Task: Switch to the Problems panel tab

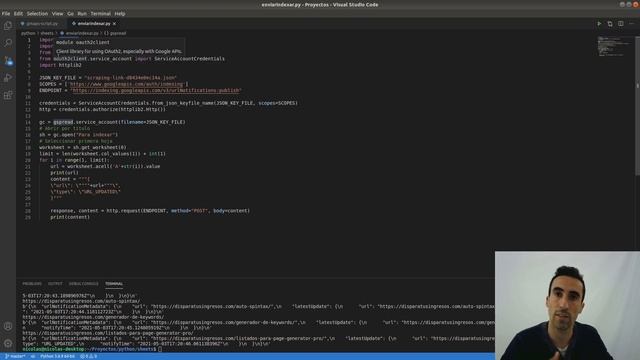Action: 32,284
